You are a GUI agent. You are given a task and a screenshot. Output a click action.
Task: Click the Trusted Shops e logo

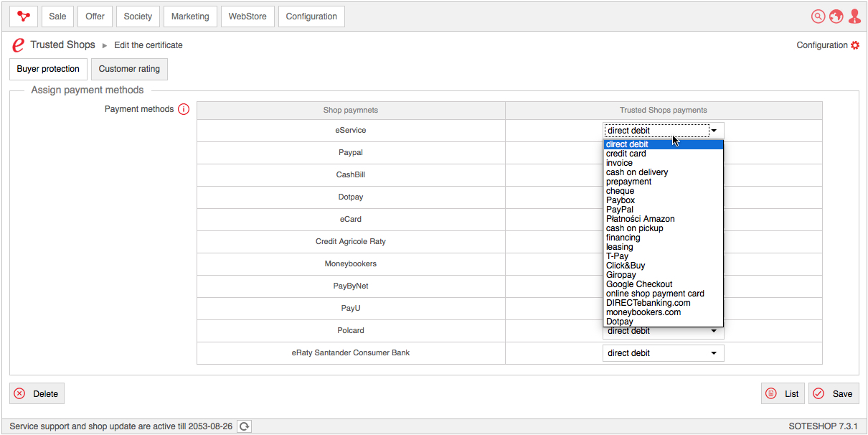coord(19,45)
